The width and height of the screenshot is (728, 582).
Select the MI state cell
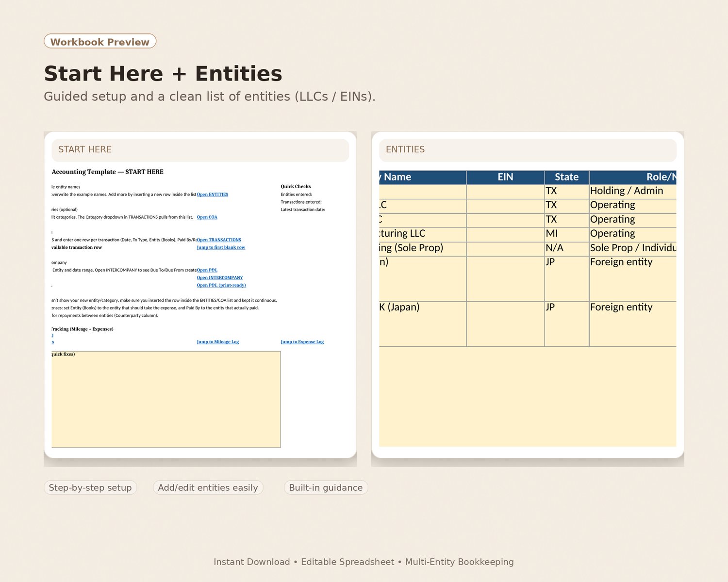(567, 234)
